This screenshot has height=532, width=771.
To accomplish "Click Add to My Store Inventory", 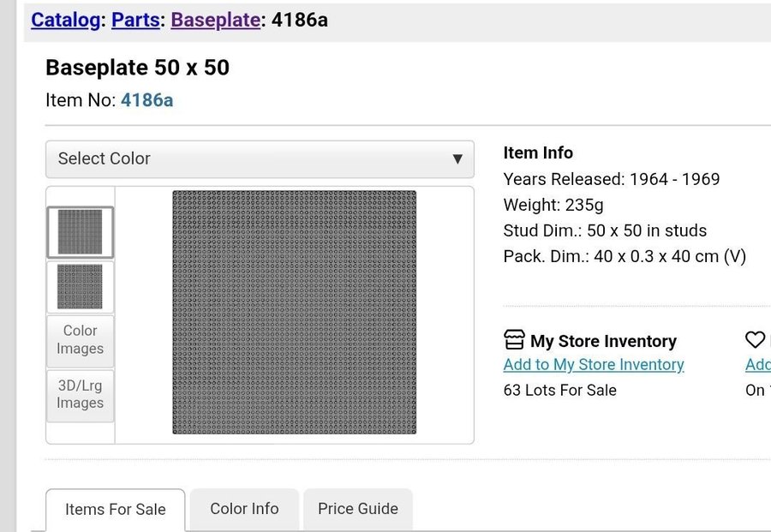I will coord(594,365).
